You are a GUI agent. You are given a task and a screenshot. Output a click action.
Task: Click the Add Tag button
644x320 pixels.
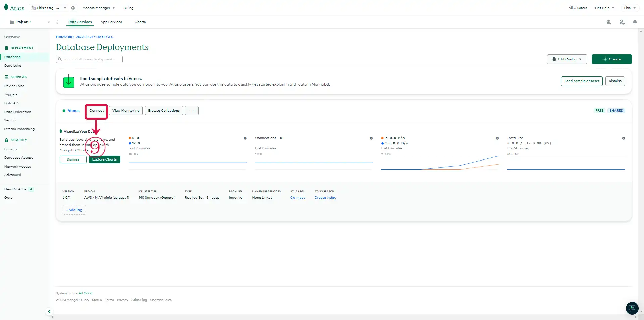point(74,210)
